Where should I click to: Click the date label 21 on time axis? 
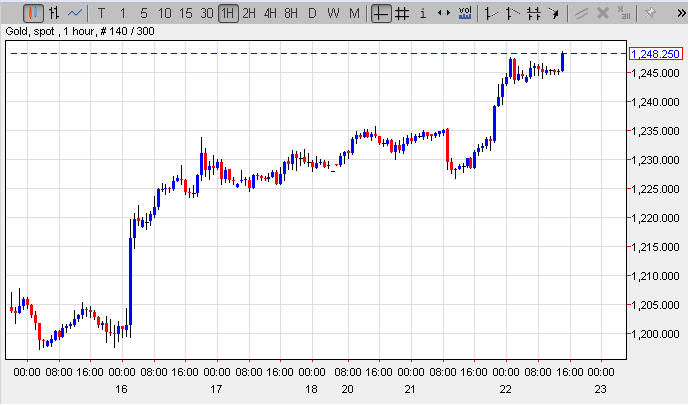[410, 389]
